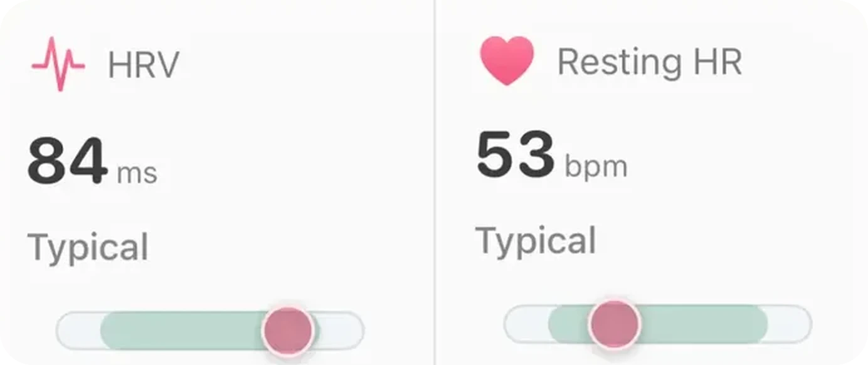This screenshot has height=365, width=868.
Task: Click the pink heart Resting HR icon
Action: [507, 60]
